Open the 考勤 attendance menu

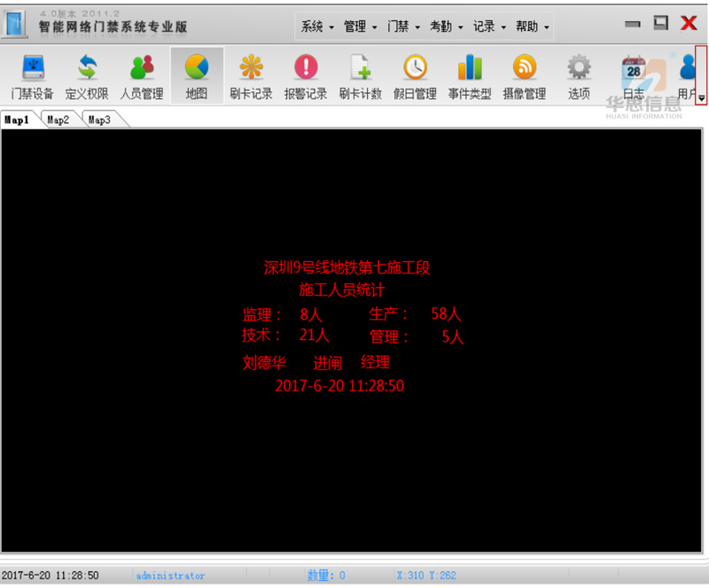pos(446,27)
